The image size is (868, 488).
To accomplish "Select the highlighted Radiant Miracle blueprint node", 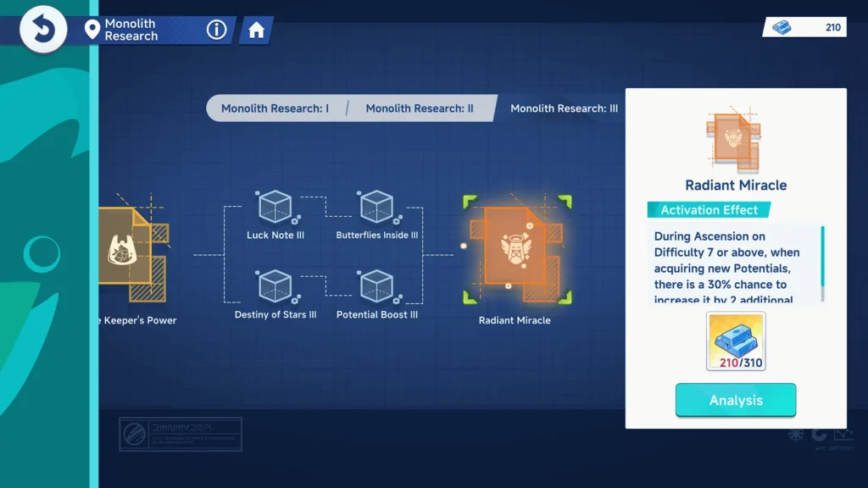I will (x=516, y=250).
